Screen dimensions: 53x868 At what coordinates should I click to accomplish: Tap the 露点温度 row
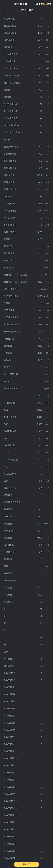click(x=26, y=559)
